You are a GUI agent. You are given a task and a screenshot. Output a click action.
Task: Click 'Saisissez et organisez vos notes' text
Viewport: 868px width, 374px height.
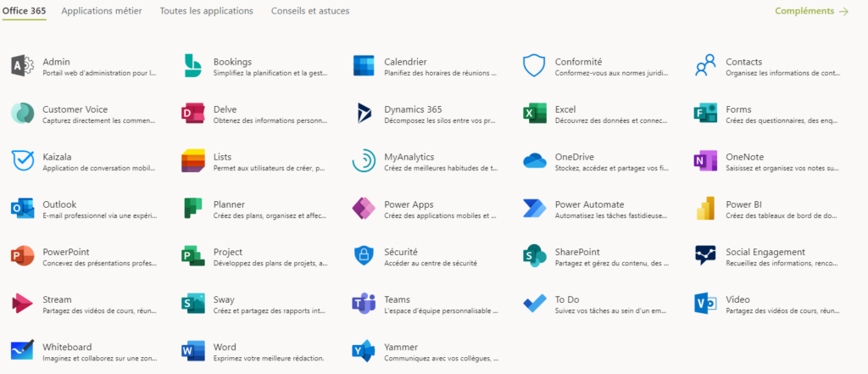coord(782,168)
